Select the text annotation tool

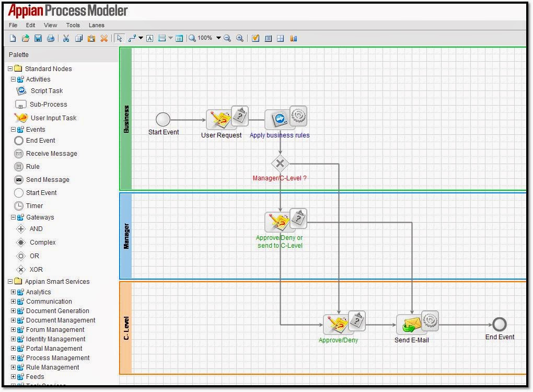coord(149,39)
